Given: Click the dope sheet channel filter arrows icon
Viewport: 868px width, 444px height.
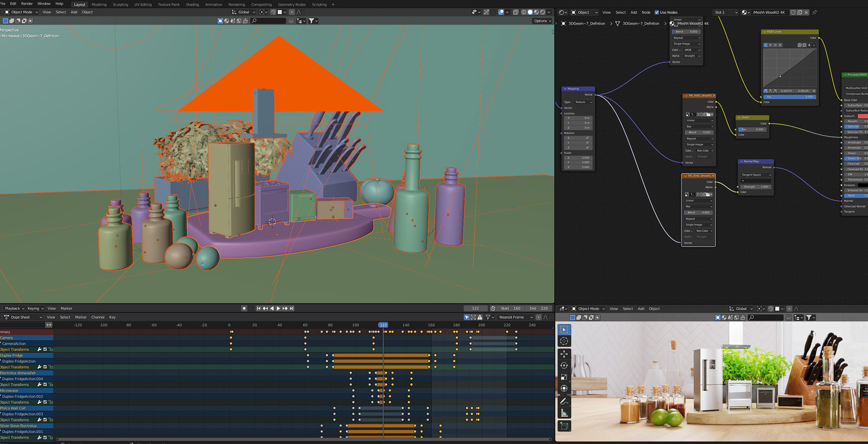Looking at the screenshot, I should [49, 325].
